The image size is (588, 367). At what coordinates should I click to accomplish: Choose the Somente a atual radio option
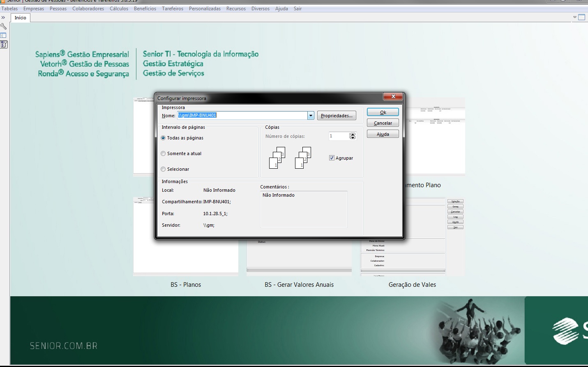[x=164, y=153]
